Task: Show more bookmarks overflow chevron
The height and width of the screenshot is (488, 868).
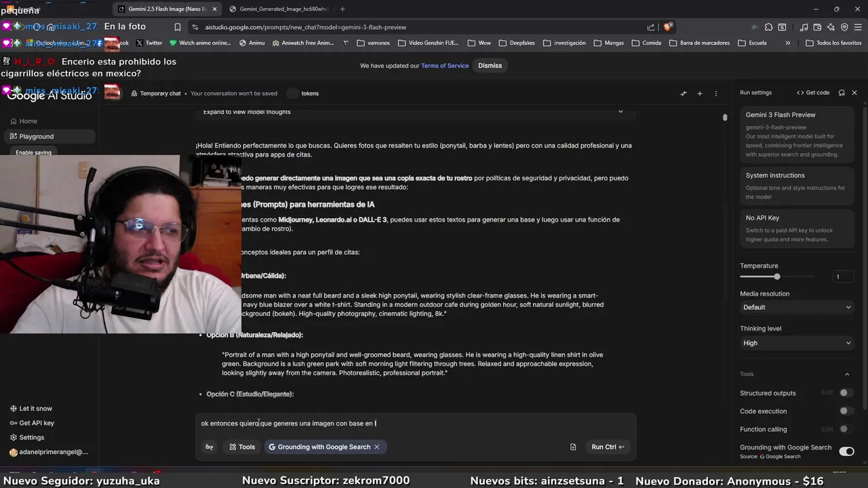Action: pyautogui.click(x=787, y=43)
